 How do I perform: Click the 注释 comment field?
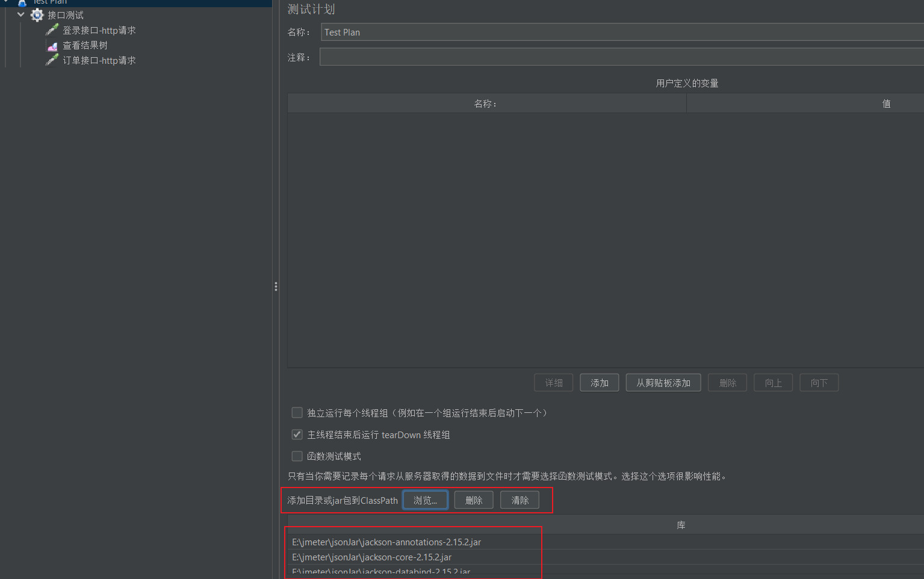622,57
